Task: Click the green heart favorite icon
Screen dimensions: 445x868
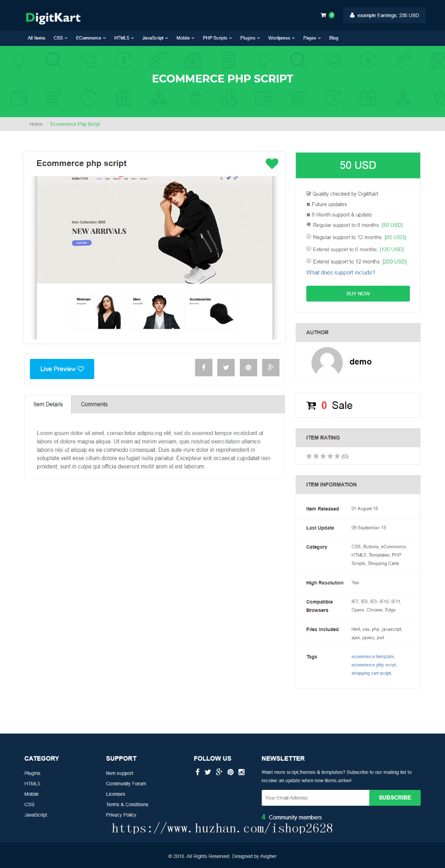Action: 272,163
